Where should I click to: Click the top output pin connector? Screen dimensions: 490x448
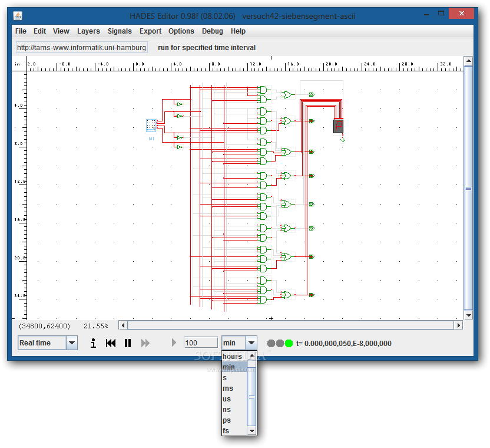pyautogui.click(x=312, y=94)
